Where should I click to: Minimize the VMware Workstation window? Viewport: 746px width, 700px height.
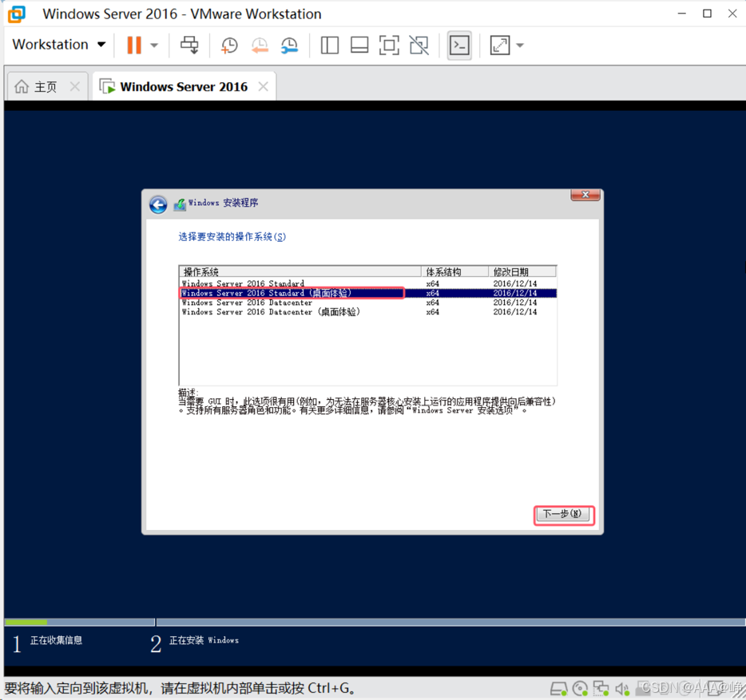[x=682, y=14]
